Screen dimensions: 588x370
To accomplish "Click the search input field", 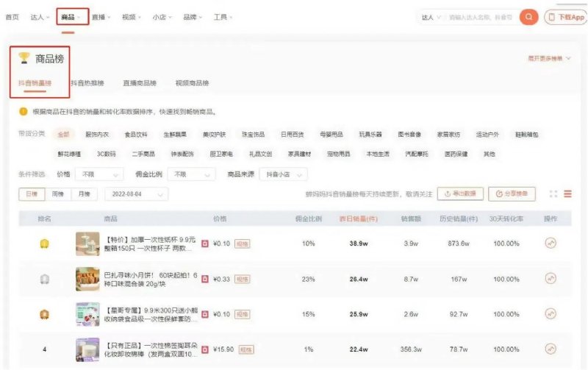I will [x=481, y=17].
